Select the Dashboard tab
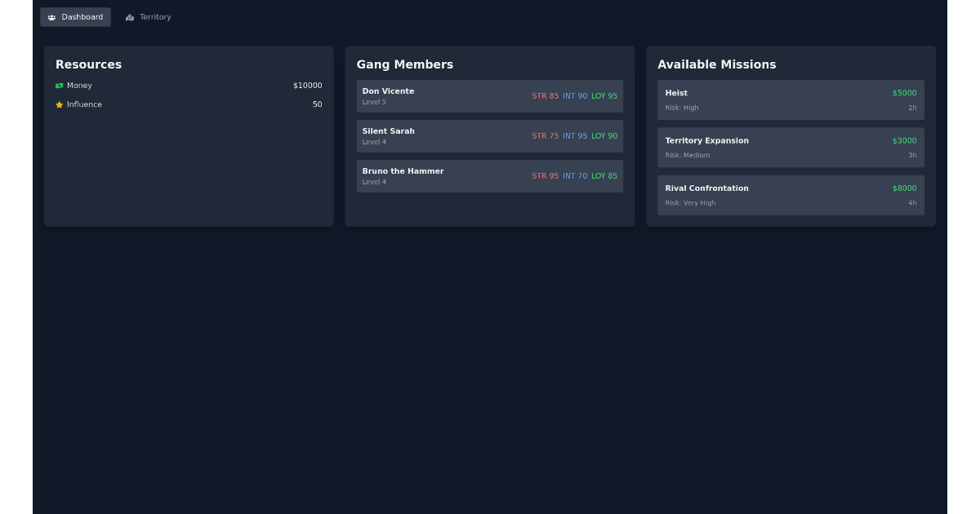Screen dimensions: 980x514 (x=75, y=16)
